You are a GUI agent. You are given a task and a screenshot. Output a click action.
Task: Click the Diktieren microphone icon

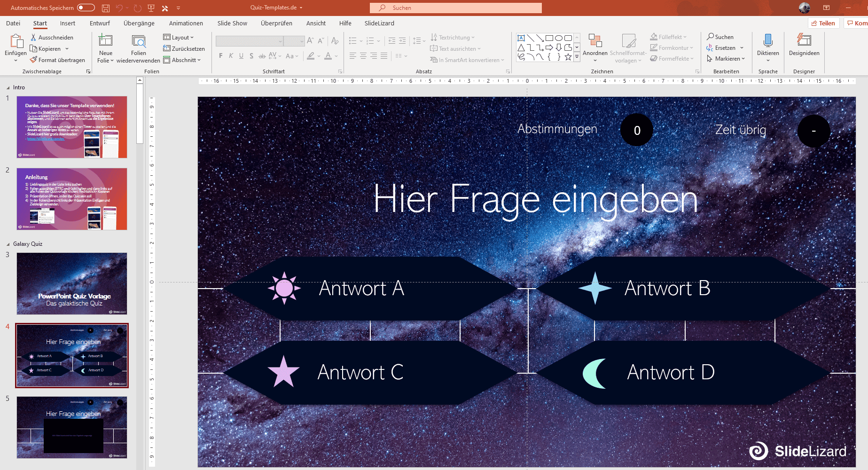pyautogui.click(x=768, y=40)
